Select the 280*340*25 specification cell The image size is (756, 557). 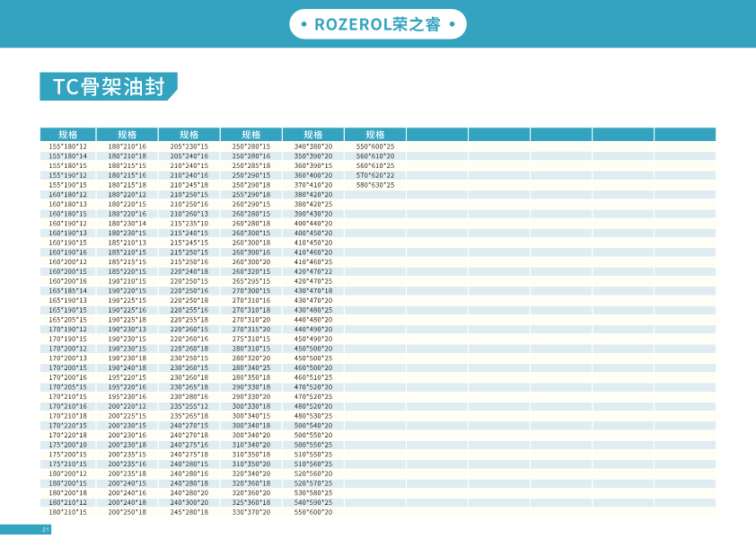[251, 367]
